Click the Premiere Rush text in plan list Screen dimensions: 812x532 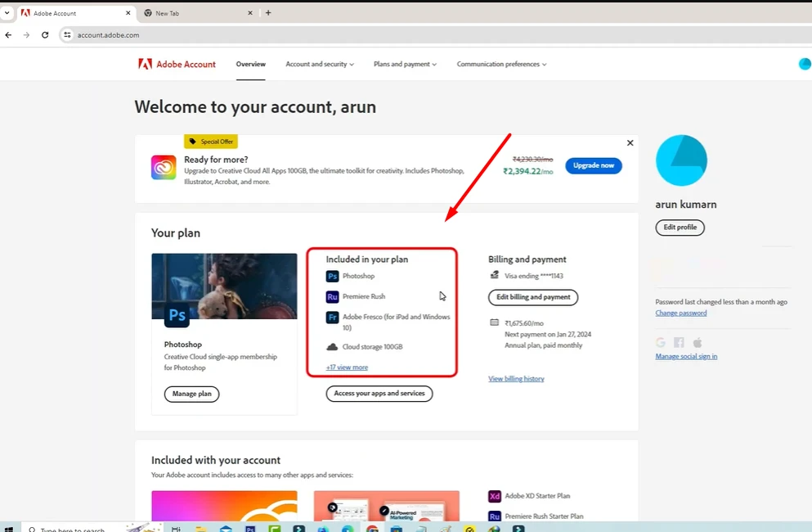pyautogui.click(x=364, y=296)
